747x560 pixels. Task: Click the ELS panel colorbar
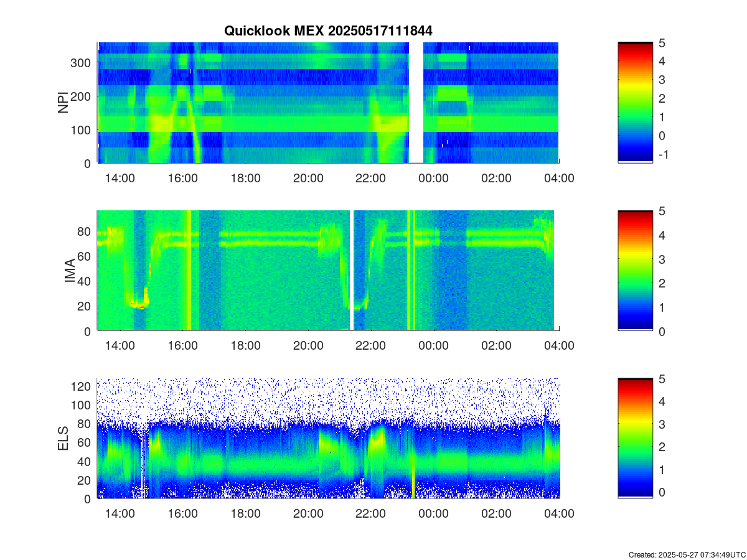[635, 439]
